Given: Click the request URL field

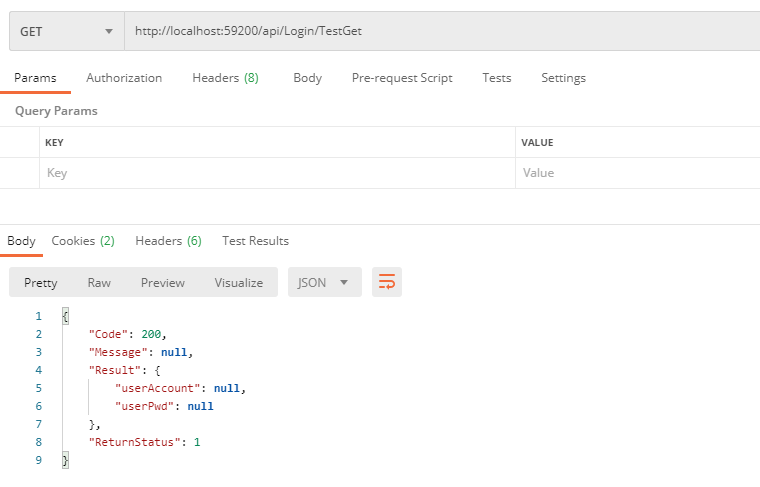Looking at the screenshot, I should (440, 31).
